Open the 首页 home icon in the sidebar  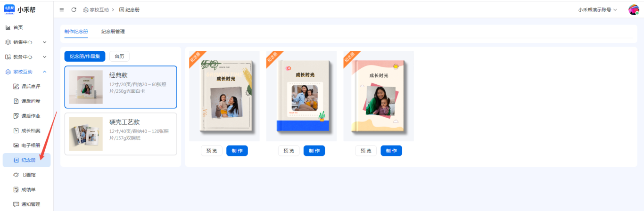8,28
